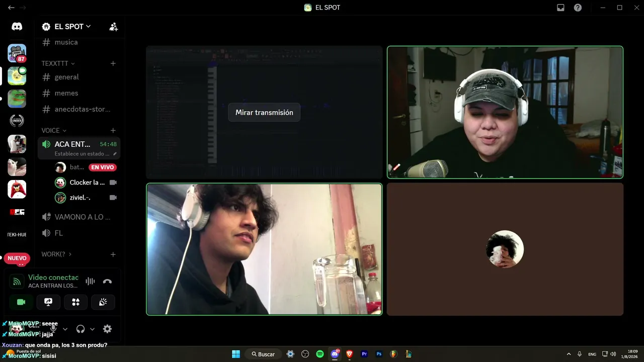644x362 pixels.
Task: Open Windows Start menu
Action: pyautogui.click(x=236, y=354)
